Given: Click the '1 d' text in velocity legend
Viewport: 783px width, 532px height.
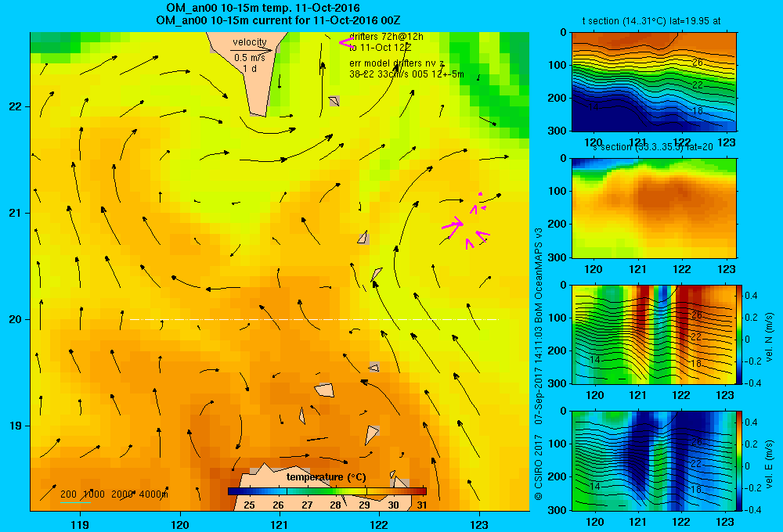Looking at the screenshot, I should 250,68.
